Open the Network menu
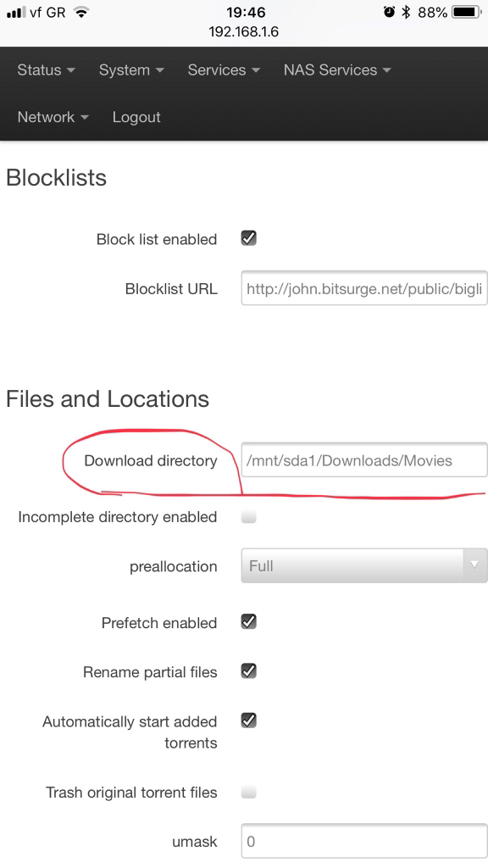Viewport: 488px width, 868px height. tap(53, 117)
